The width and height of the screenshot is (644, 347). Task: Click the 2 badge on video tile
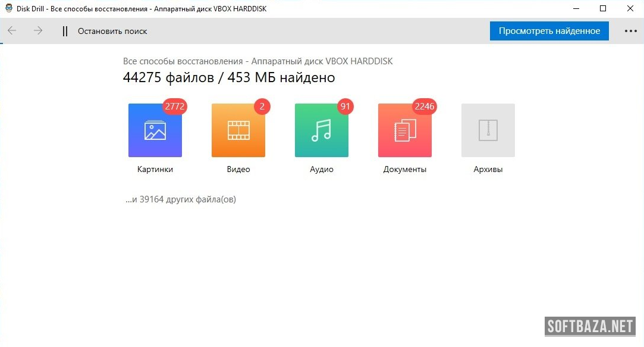[x=262, y=107]
